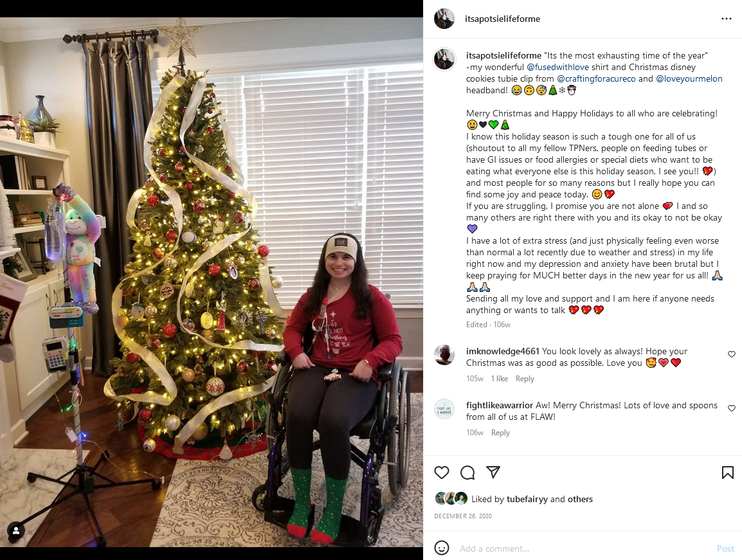The height and width of the screenshot is (560, 742).
Task: Follow the @loveyourmelon mention link
Action: [689, 78]
